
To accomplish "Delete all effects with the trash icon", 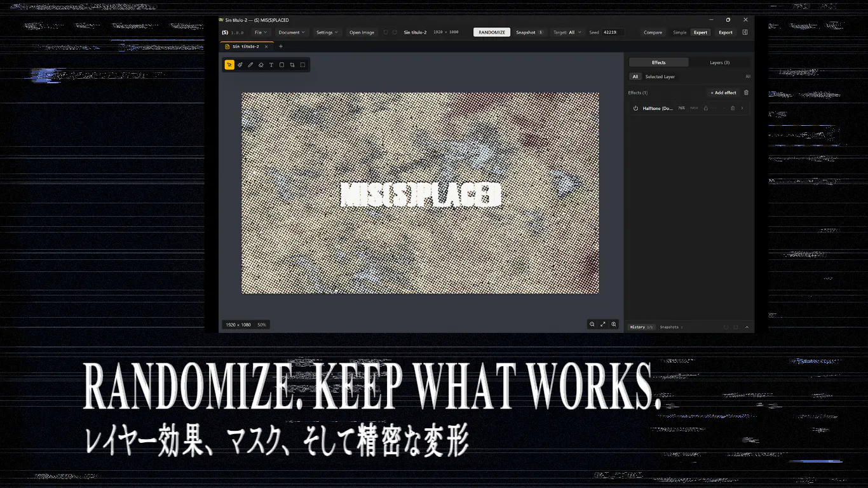I will [746, 93].
